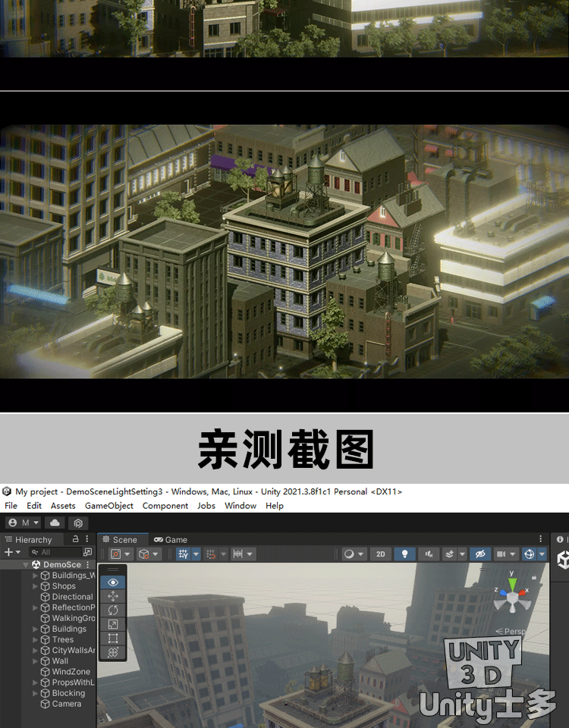Open the Edit menu
This screenshot has height=728, width=569.
click(x=34, y=506)
